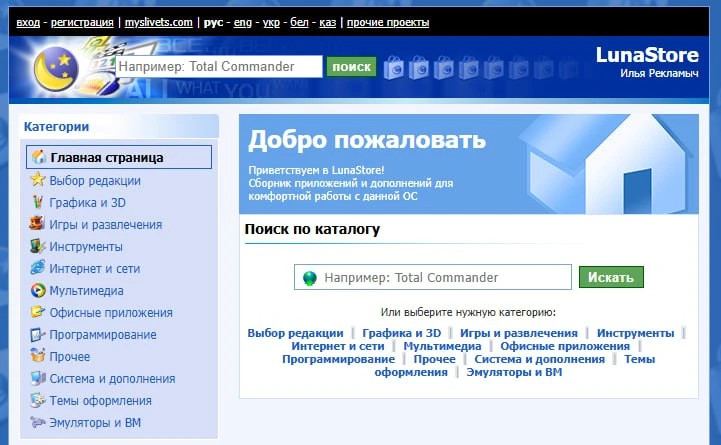The height and width of the screenshot is (445, 721).
Task: Click the third shopping bag icon in header
Action: point(443,68)
